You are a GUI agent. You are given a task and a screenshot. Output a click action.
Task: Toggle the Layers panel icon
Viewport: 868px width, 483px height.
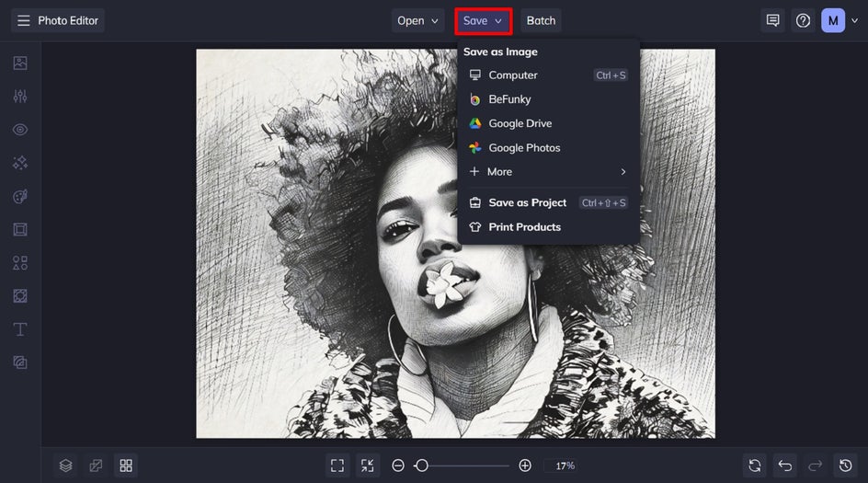66,466
